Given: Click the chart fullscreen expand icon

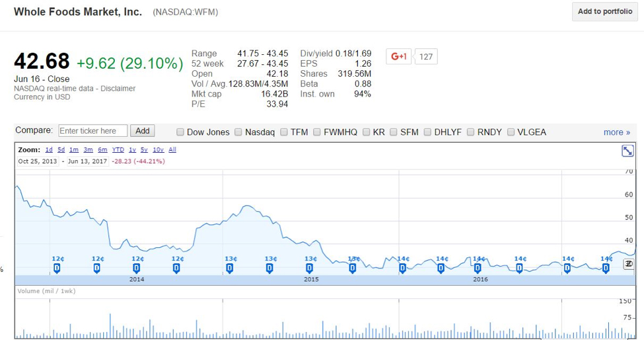Looking at the screenshot, I should coord(627,151).
